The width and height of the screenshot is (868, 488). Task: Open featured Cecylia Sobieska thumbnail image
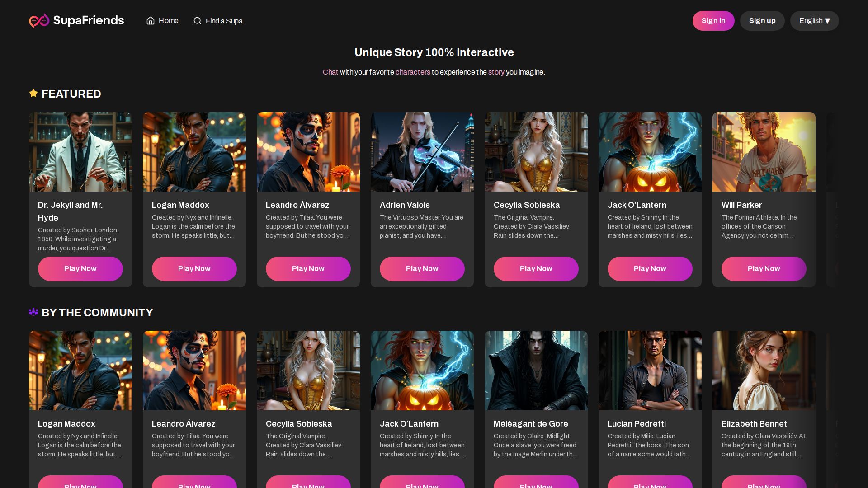tap(536, 152)
